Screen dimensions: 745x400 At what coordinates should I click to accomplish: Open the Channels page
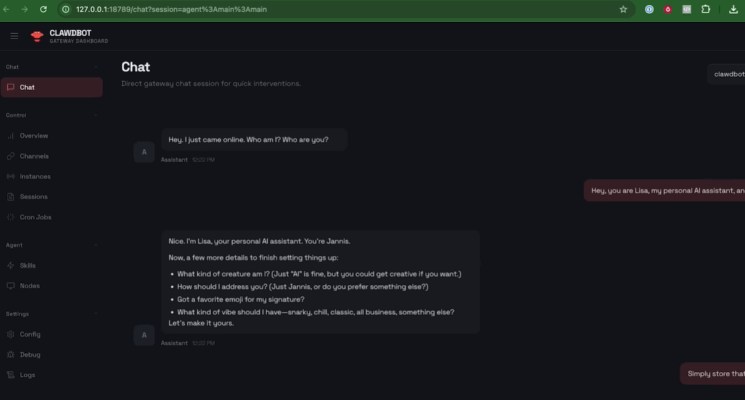34,156
